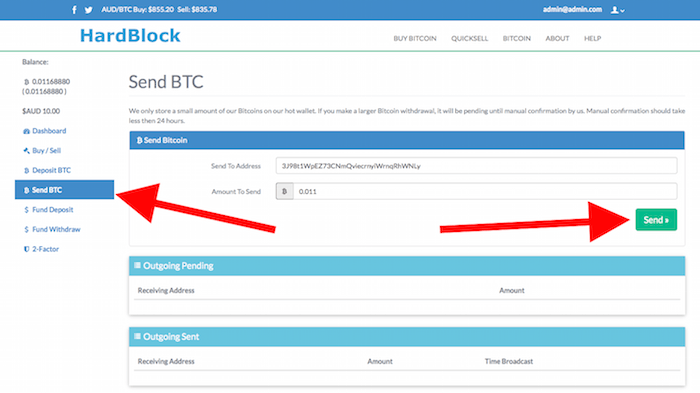Click the Time Broadcast column header

click(509, 361)
